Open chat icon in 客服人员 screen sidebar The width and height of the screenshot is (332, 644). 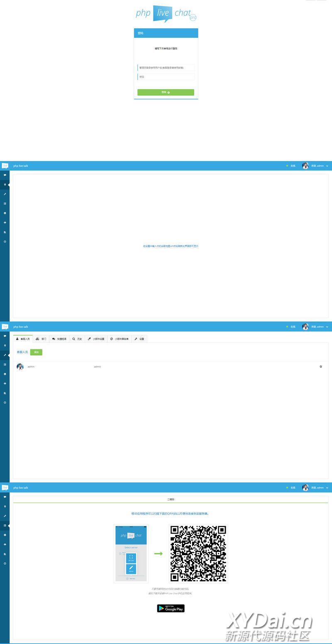click(5, 336)
